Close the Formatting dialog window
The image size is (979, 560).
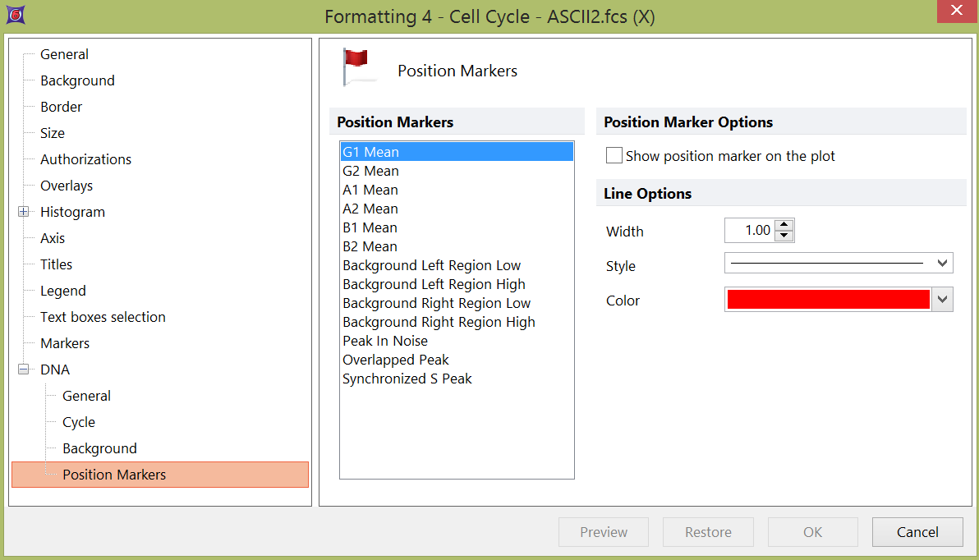pyautogui.click(x=956, y=11)
